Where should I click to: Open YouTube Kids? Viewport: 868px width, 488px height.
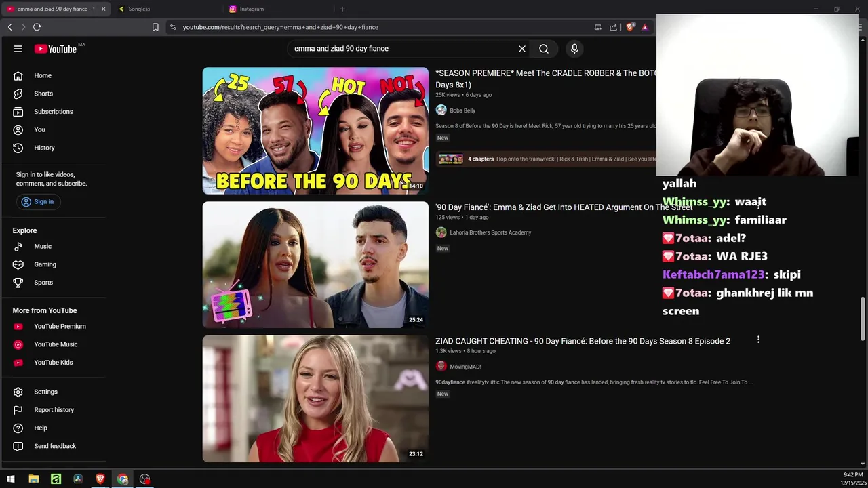(x=54, y=363)
